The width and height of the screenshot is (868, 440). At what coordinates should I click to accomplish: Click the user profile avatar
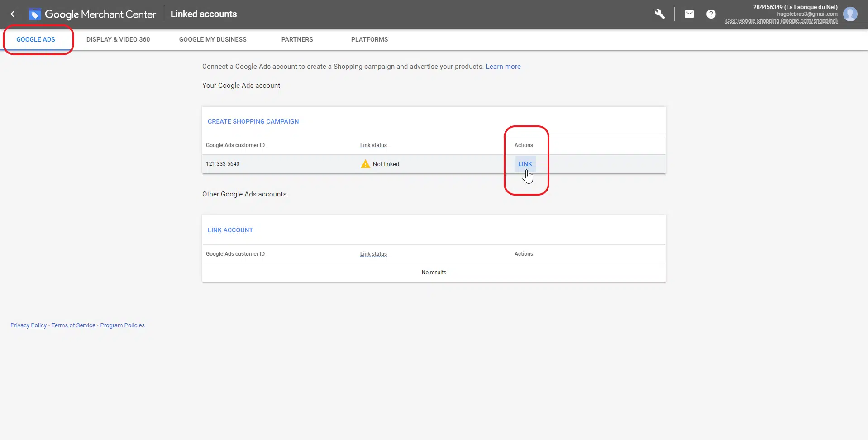click(x=850, y=14)
